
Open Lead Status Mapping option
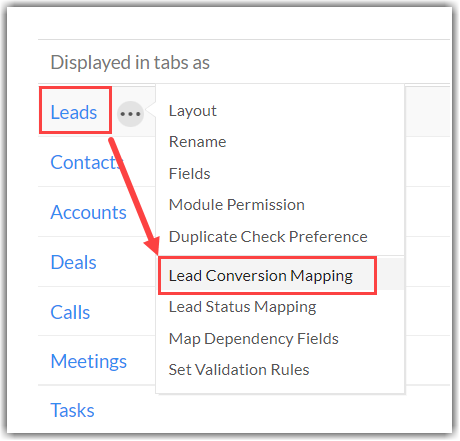coord(242,307)
